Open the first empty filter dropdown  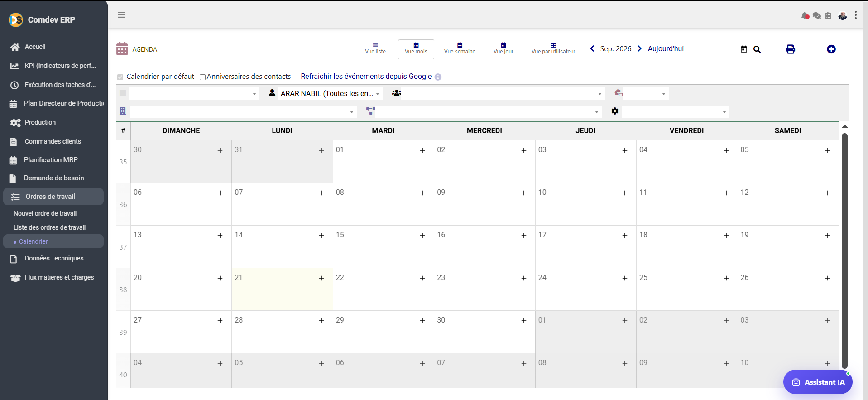(x=194, y=93)
